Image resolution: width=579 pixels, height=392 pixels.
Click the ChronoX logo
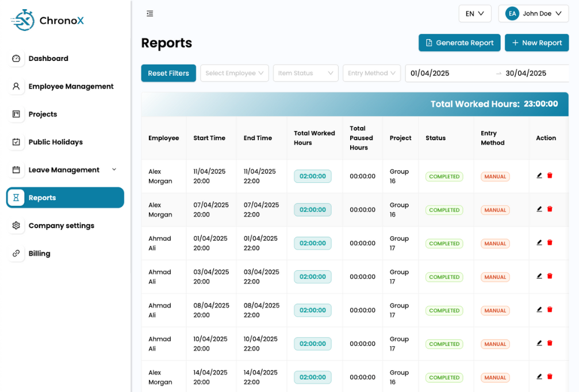[x=47, y=20]
